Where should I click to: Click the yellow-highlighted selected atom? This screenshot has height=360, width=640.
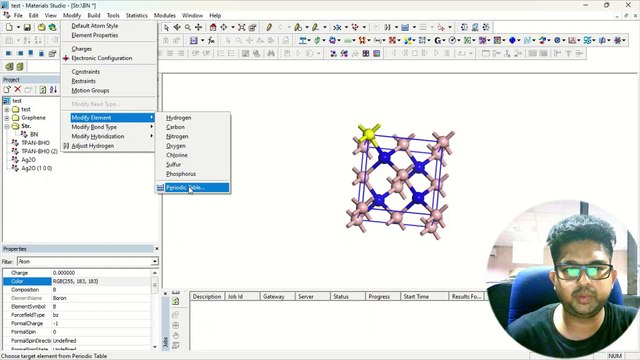click(369, 133)
